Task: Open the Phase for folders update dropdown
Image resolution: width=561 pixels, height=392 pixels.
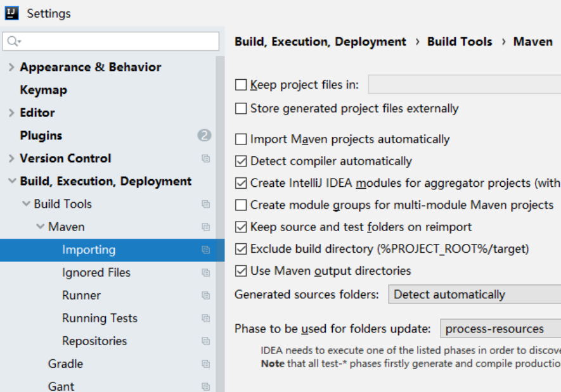Action: point(500,329)
